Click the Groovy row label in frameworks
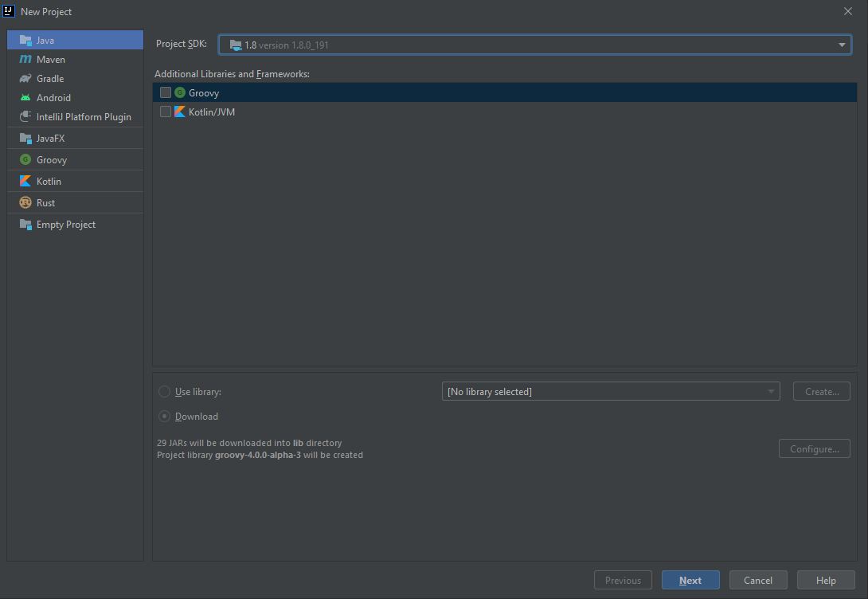 point(204,93)
